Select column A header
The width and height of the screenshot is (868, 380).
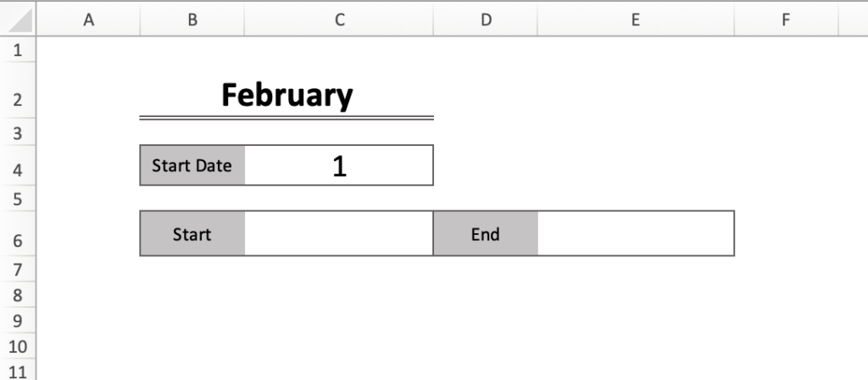[x=88, y=20]
